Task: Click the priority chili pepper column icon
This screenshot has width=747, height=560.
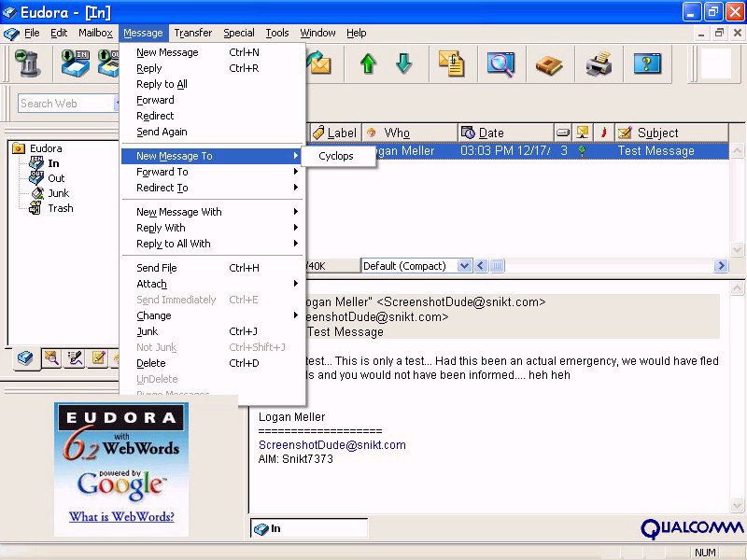Action: click(x=603, y=133)
